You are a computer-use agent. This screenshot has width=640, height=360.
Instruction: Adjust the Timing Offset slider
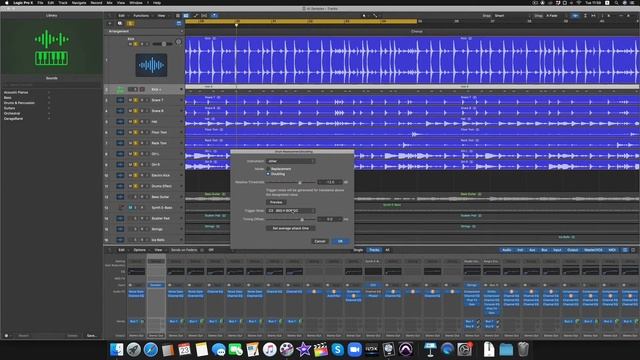tap(302, 219)
